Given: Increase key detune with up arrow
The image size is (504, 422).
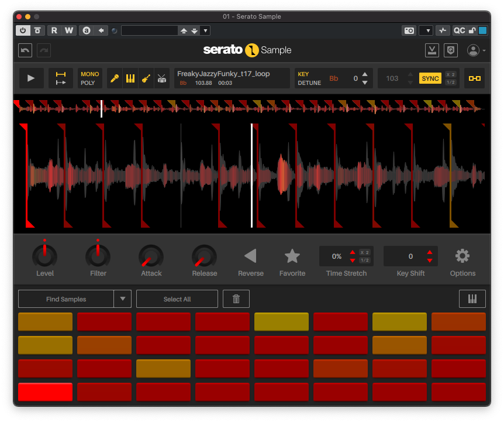Looking at the screenshot, I should pyautogui.click(x=365, y=74).
